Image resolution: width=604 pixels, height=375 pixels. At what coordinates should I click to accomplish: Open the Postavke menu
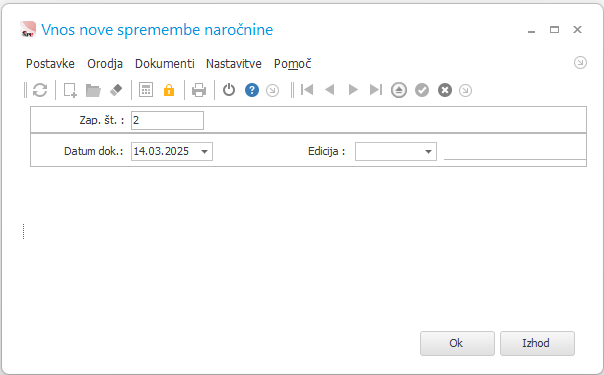(50, 64)
